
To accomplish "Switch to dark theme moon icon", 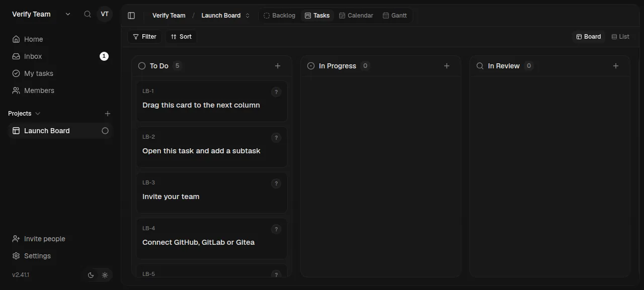I will (91, 275).
